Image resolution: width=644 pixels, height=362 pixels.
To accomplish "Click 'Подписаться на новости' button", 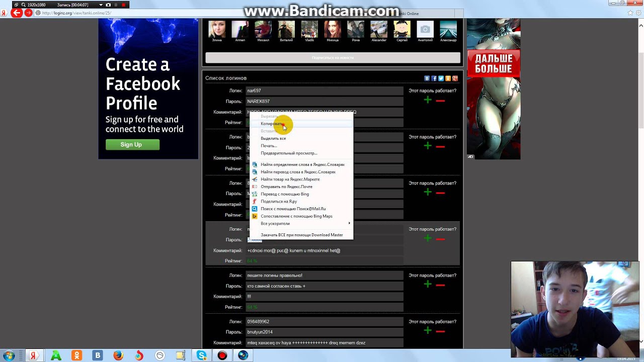I will click(333, 58).
